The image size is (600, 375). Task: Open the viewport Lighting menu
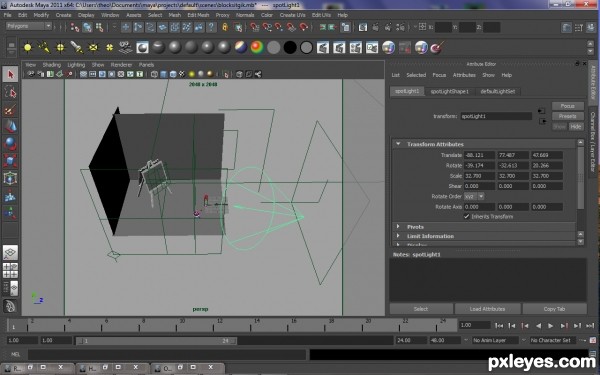point(76,65)
